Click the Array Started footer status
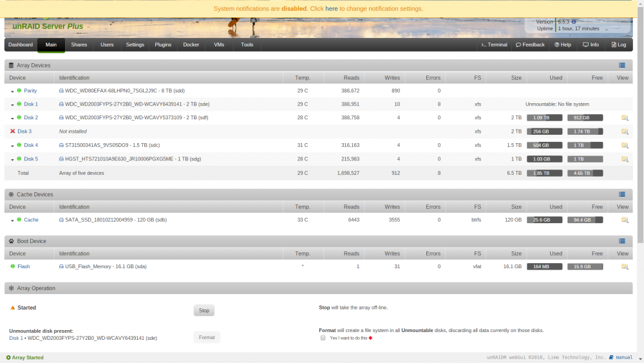 [25, 358]
